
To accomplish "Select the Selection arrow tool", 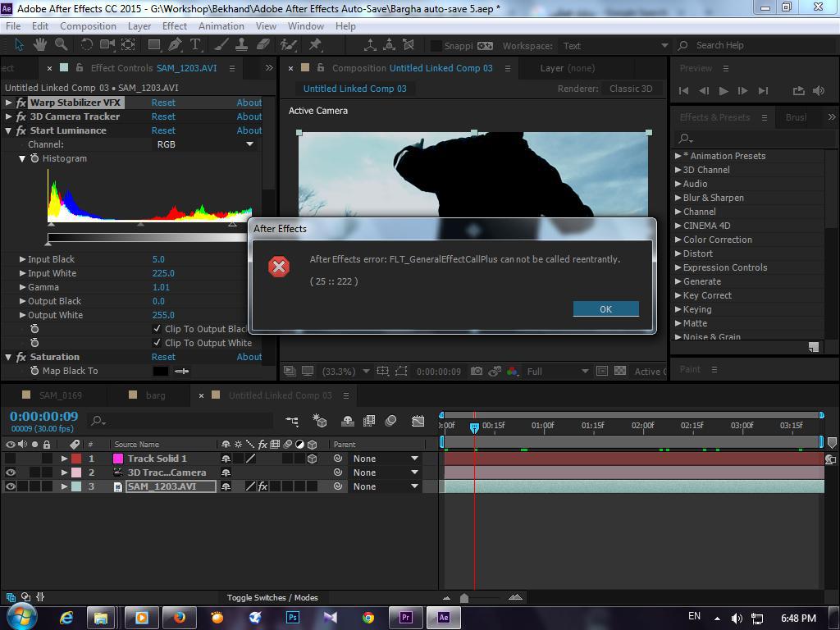I will pos(19,45).
